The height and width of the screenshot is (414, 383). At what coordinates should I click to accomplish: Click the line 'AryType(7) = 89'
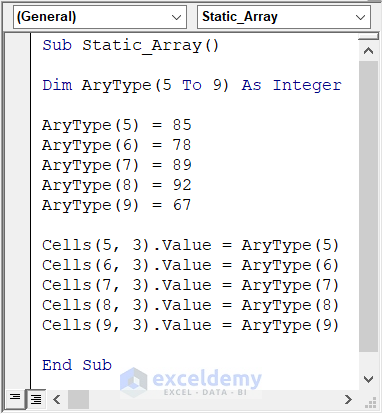pos(117,165)
